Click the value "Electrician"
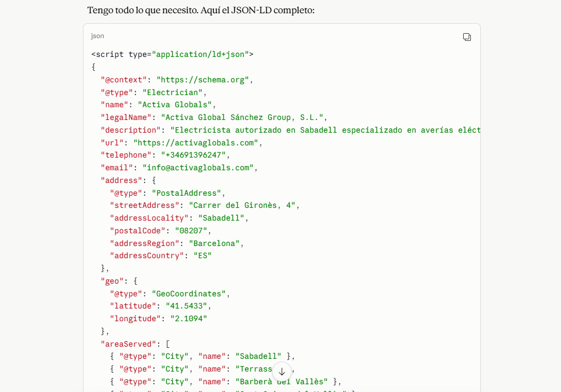This screenshot has height=392, width=561. tap(172, 92)
